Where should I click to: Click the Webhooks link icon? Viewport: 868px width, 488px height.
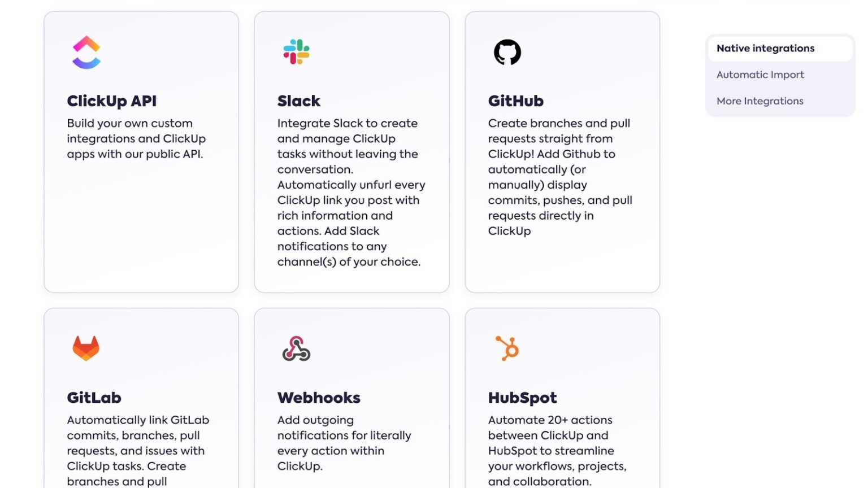click(296, 348)
